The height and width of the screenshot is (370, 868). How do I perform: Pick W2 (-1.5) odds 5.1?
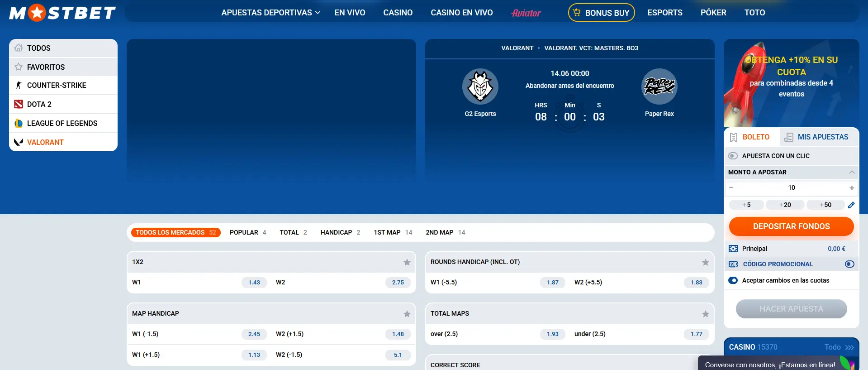click(x=398, y=355)
